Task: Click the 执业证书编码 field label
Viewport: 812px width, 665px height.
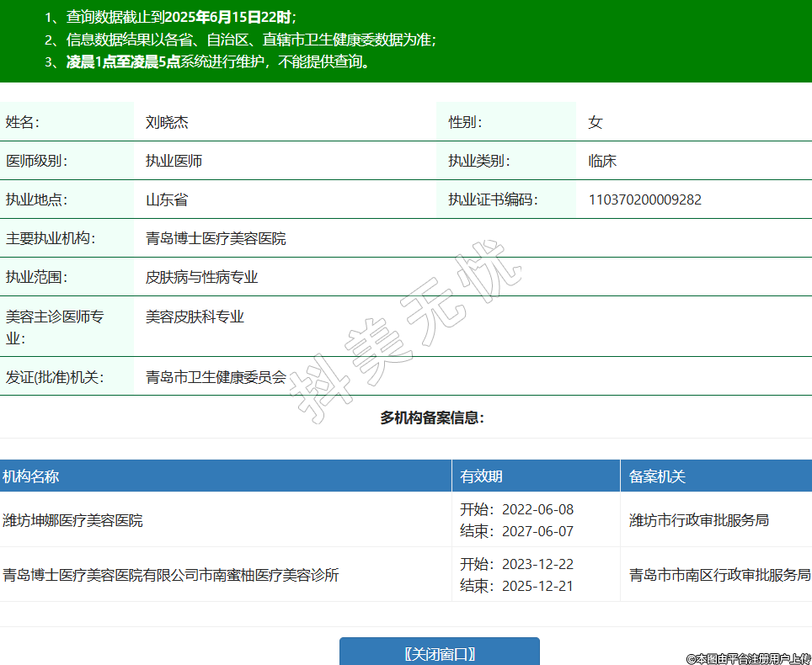Action: (x=493, y=199)
